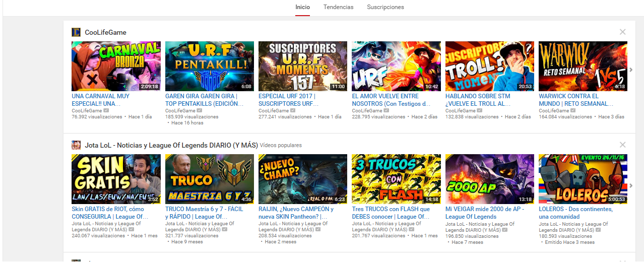Click CooLifeGame channel name under Warwick video
This screenshot has width=644, height=262.
554,110
